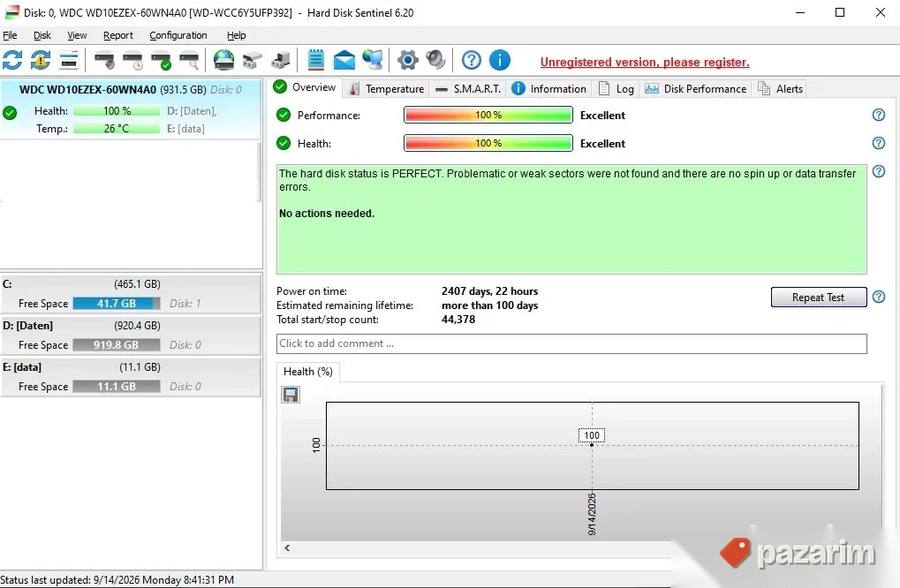This screenshot has height=588, width=900.
Task: Save the health graph with the floppy icon
Action: pyautogui.click(x=290, y=394)
